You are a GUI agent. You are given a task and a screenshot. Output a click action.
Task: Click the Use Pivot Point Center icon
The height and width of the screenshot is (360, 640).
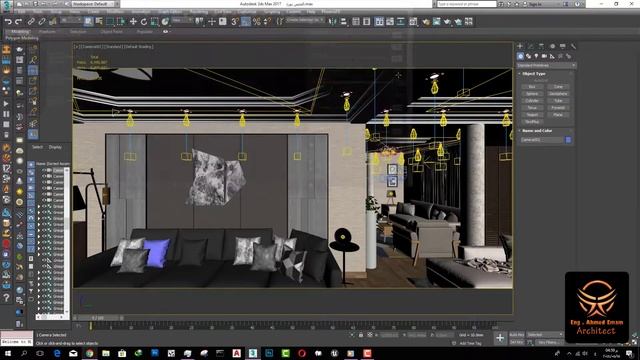click(199, 22)
